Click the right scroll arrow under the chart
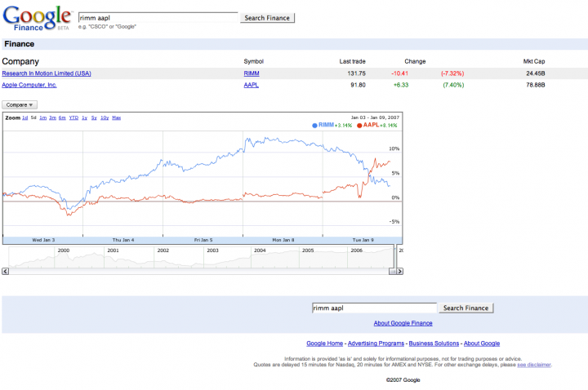This screenshot has height=390, width=588. 399,271
